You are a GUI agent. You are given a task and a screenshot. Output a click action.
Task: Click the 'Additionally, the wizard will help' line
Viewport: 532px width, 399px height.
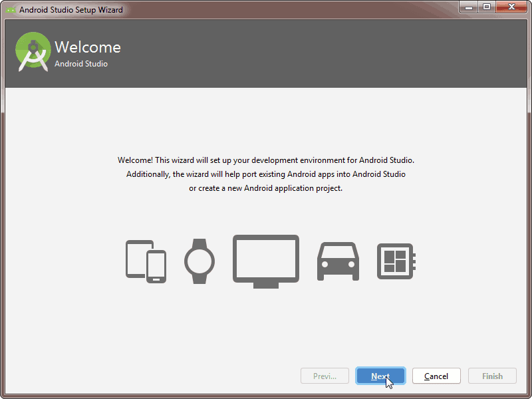click(x=266, y=174)
